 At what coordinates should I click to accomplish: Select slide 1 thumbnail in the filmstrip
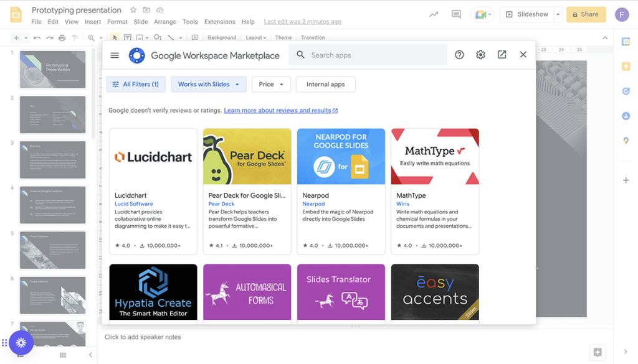53,70
